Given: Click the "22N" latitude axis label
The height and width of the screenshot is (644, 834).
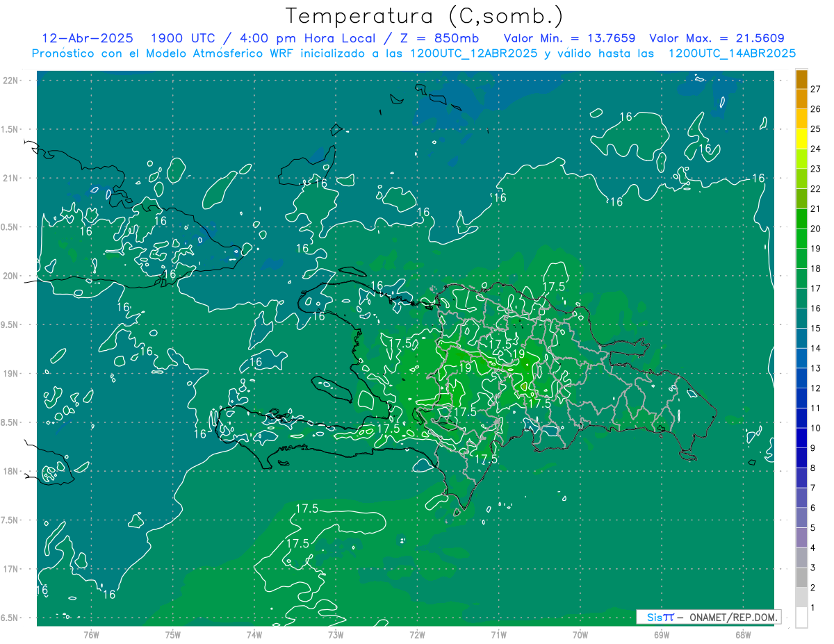Looking at the screenshot, I should coord(11,81).
